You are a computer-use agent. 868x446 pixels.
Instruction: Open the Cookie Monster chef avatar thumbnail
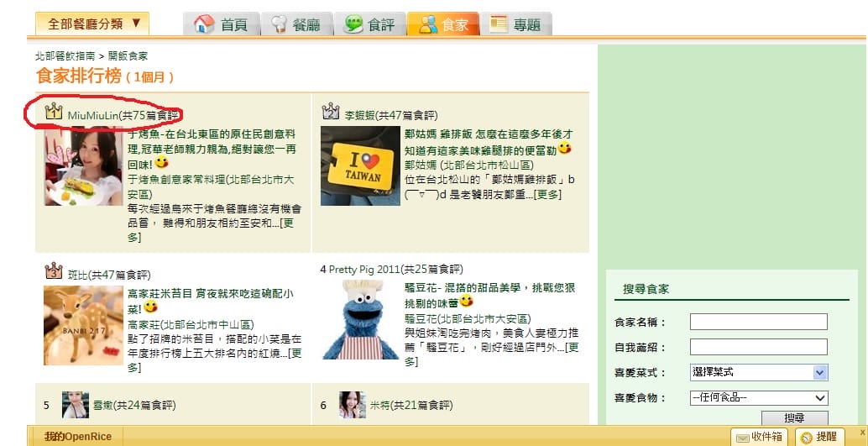(x=359, y=320)
